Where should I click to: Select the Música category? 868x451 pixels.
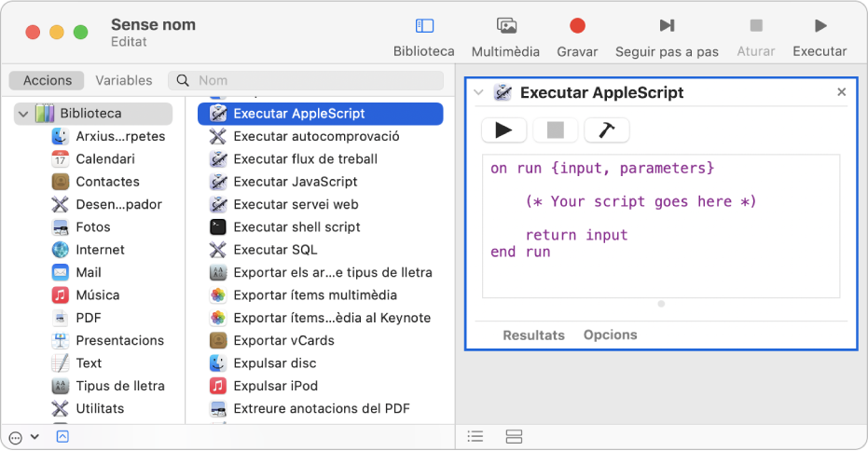[x=97, y=294]
